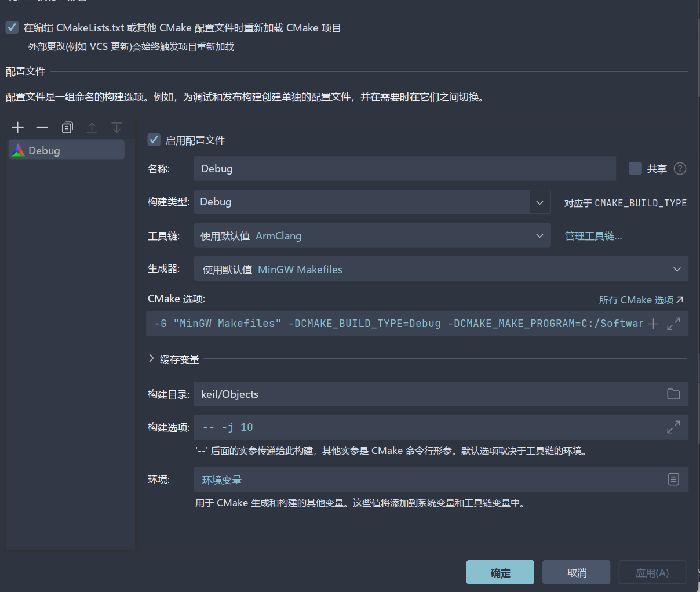Move profile down arrow icon
This screenshot has width=700, height=592.
[x=116, y=128]
